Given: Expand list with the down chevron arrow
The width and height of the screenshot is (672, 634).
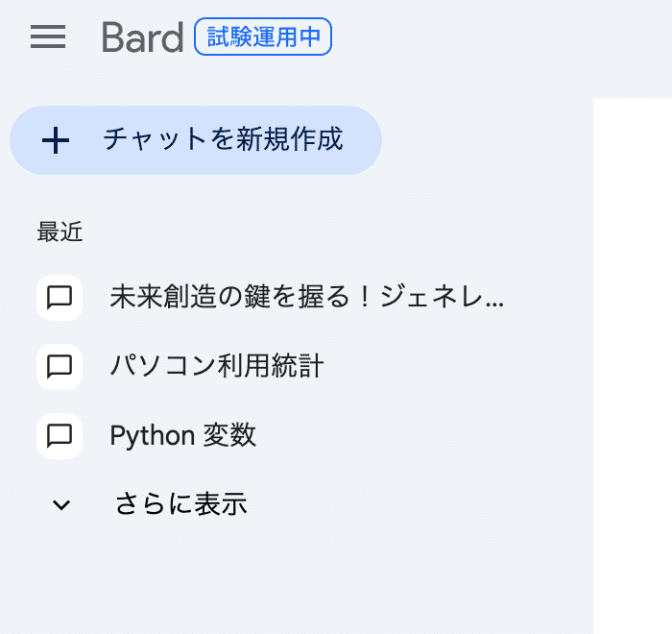Looking at the screenshot, I should (x=60, y=505).
